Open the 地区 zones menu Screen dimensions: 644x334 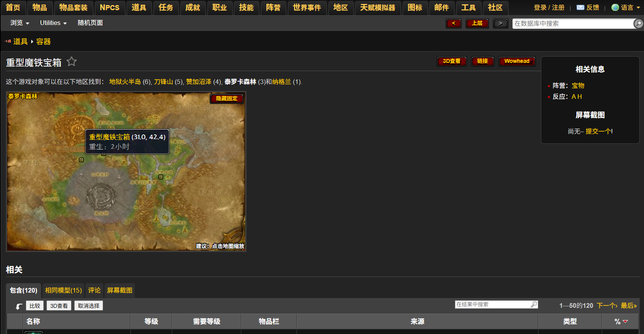pos(341,7)
